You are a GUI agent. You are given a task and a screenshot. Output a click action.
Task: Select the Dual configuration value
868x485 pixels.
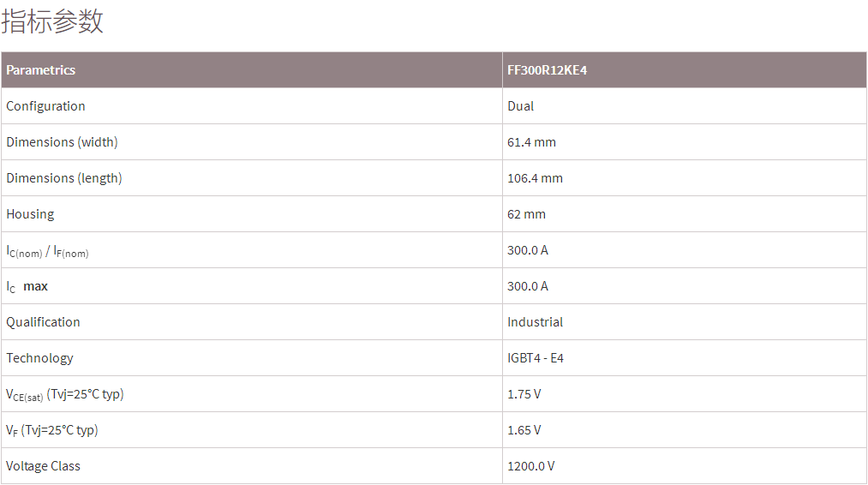click(520, 106)
